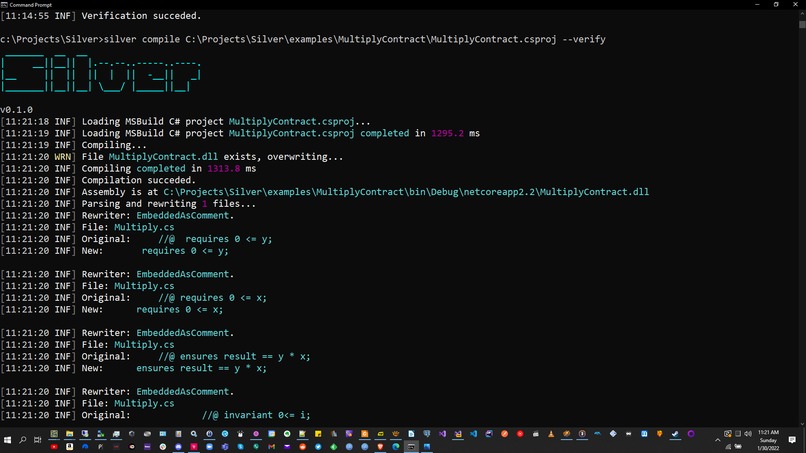Screen dimensions: 806x453
Task: Click original '//@ requires 0 <= y;' text
Action: 215,239
